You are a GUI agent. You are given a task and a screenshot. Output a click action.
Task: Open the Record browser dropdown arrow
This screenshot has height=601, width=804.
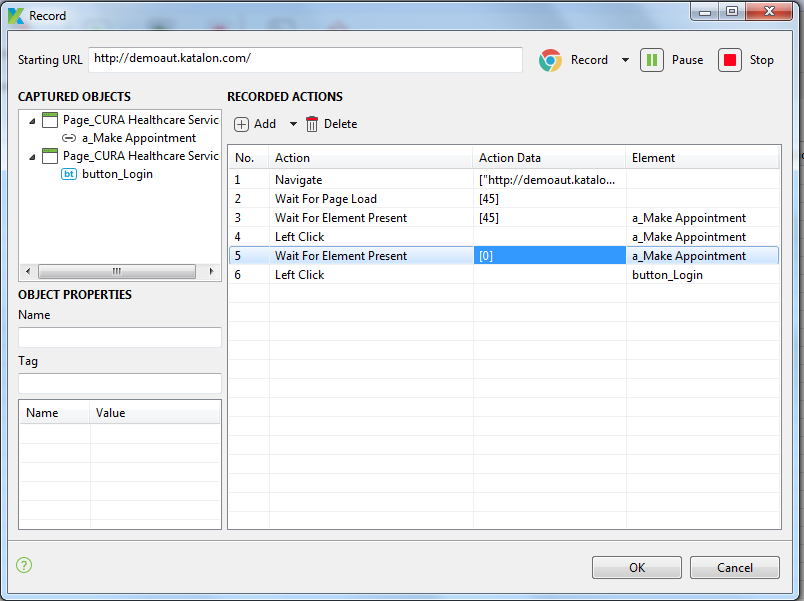point(625,60)
